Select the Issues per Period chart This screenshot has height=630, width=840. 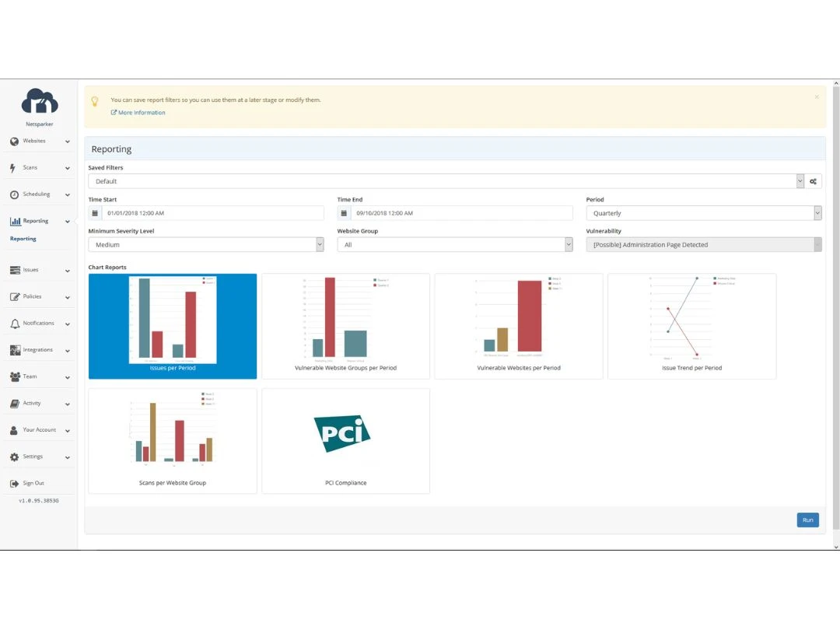click(x=173, y=326)
